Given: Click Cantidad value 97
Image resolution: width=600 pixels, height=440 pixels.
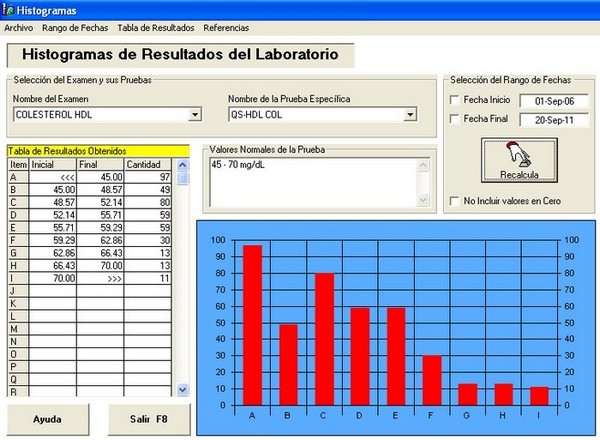Looking at the screenshot, I should pyautogui.click(x=148, y=177).
